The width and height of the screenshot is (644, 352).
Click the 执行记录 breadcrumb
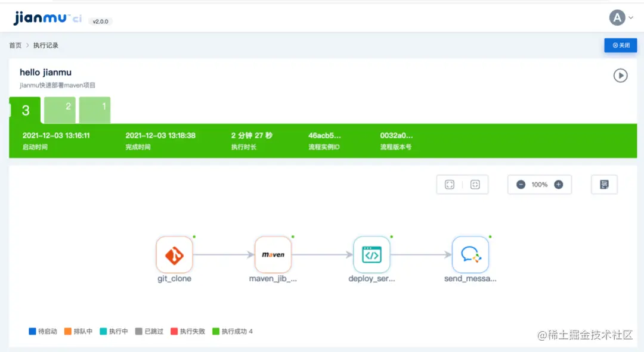tap(45, 45)
